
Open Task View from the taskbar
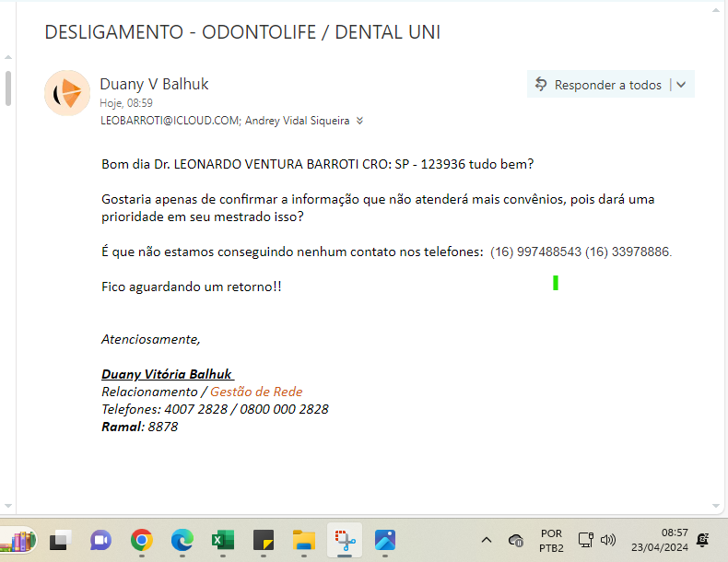click(60, 540)
